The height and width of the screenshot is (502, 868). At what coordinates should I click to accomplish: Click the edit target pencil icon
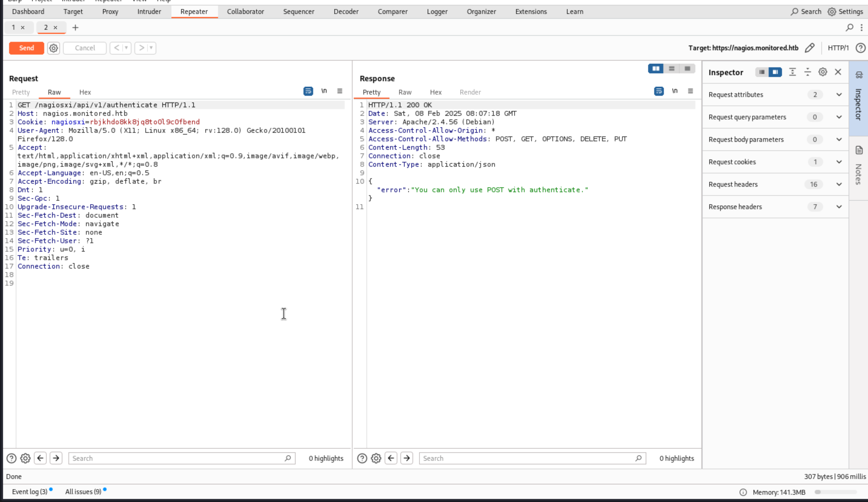point(810,48)
